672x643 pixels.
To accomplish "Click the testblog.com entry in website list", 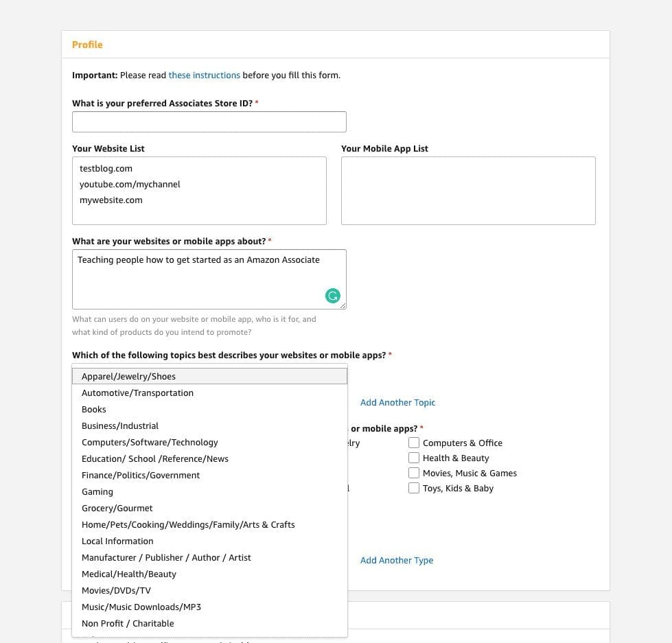I will pos(106,168).
